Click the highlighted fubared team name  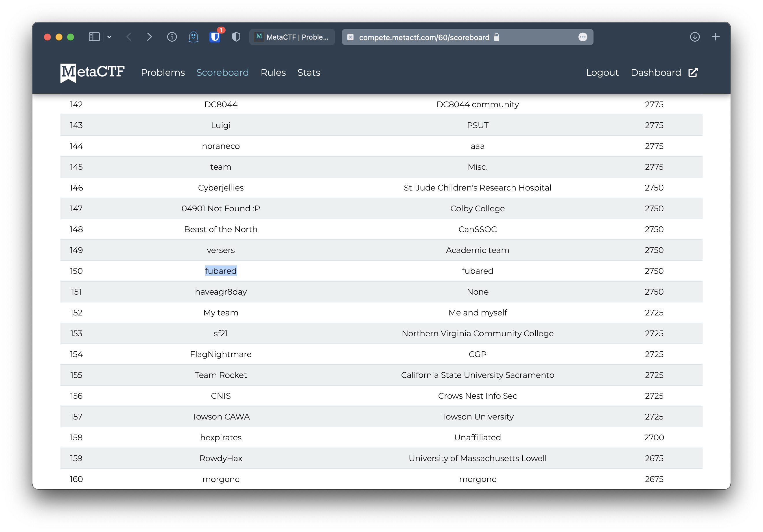coord(221,271)
